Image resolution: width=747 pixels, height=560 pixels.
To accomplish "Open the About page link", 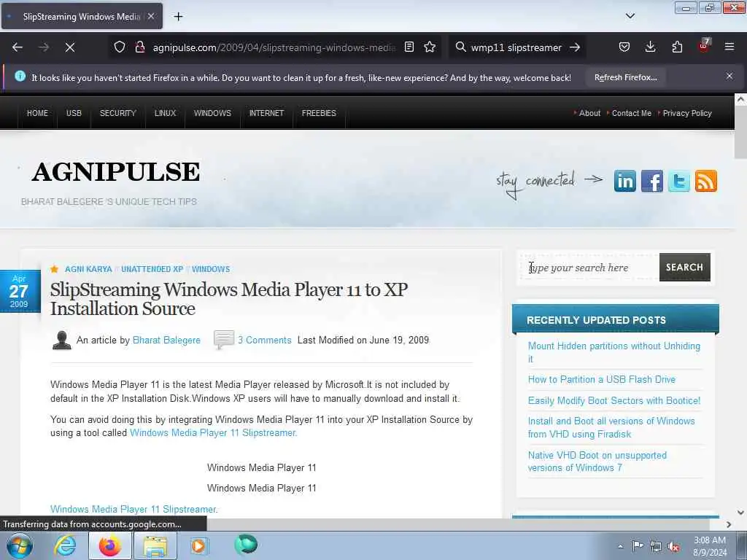I will click(589, 113).
